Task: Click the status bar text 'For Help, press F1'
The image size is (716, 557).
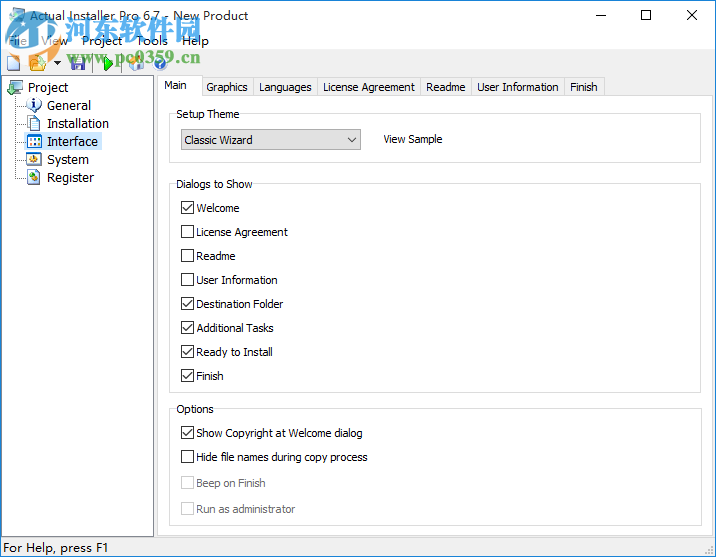Action: (x=55, y=548)
